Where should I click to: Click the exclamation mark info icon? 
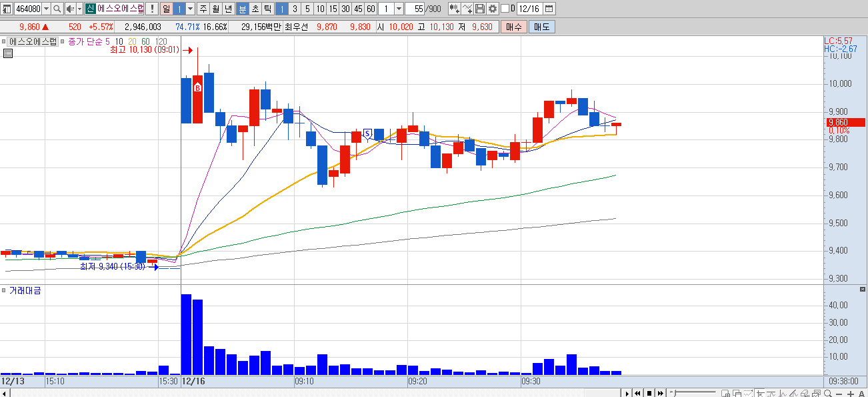[x=152, y=9]
